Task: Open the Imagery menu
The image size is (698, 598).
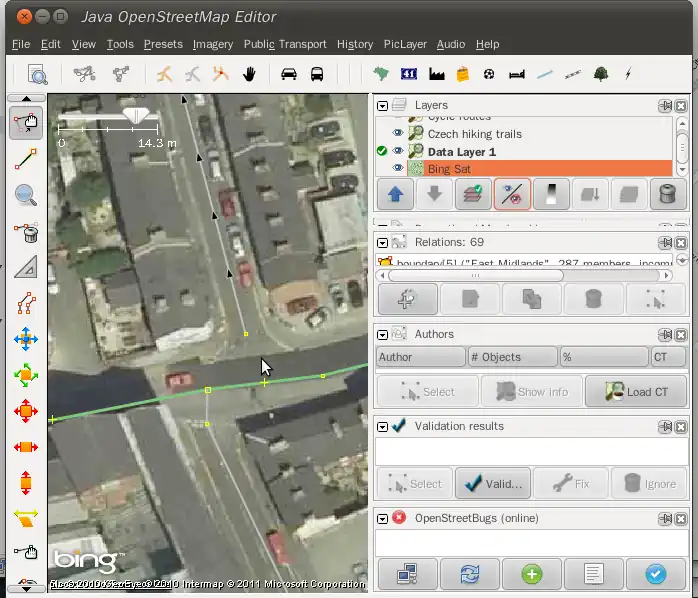Action: coord(213,44)
